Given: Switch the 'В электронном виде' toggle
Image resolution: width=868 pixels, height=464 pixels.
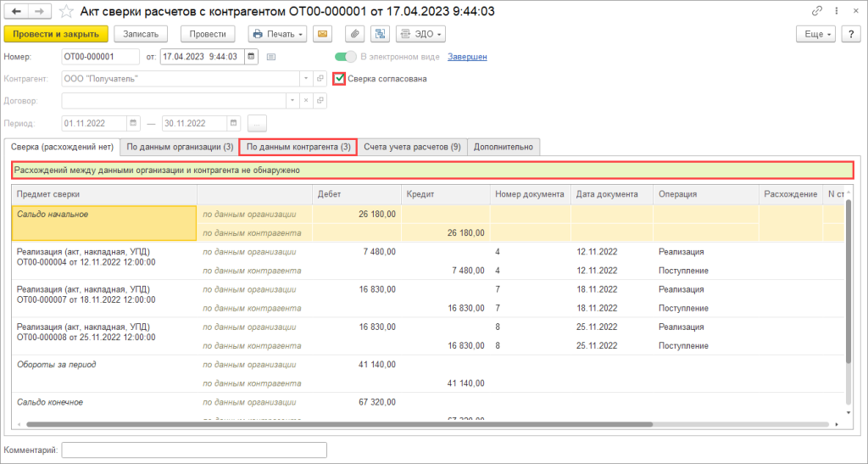Looking at the screenshot, I should click(346, 57).
